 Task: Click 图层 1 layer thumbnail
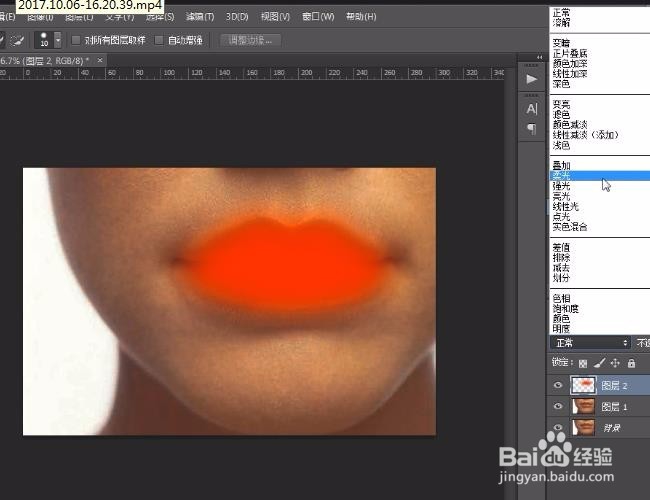pyautogui.click(x=583, y=406)
